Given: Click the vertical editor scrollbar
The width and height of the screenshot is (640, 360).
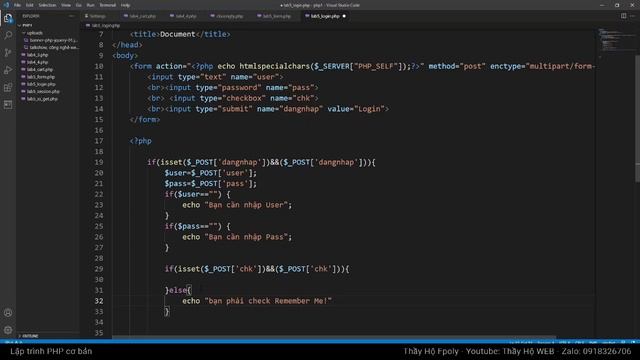Looking at the screenshot, I should pos(637,118).
